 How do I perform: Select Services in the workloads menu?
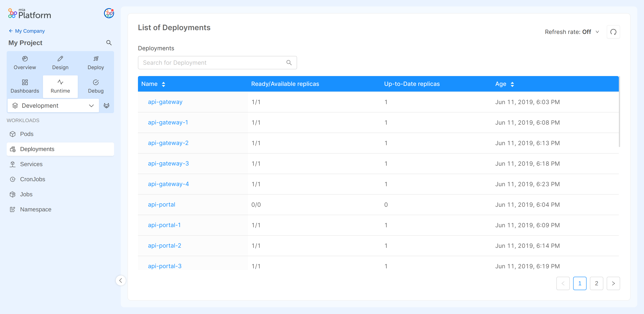pyautogui.click(x=31, y=164)
